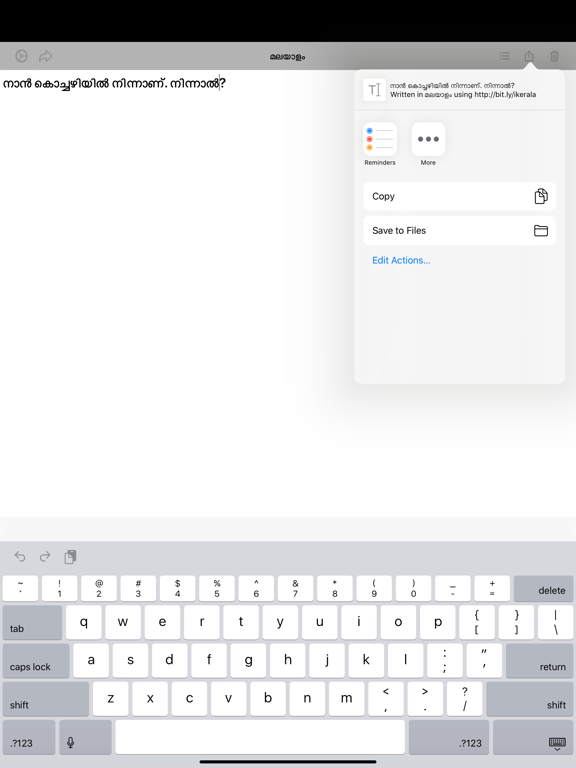The width and height of the screenshot is (576, 768).
Task: Tap the x key
Action: pyautogui.click(x=150, y=699)
